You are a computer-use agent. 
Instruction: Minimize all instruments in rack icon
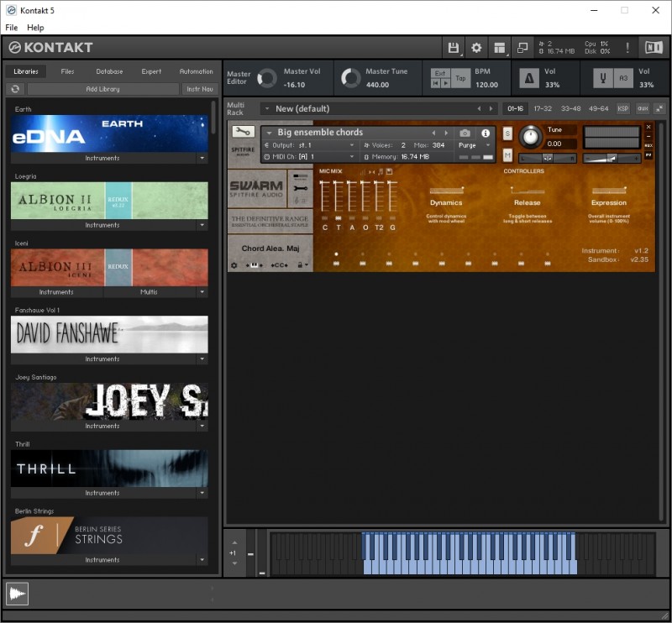[659, 109]
